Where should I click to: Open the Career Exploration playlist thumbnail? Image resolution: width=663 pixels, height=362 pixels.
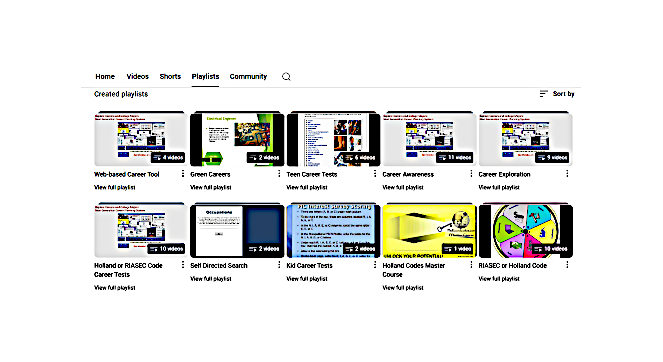[x=526, y=139]
